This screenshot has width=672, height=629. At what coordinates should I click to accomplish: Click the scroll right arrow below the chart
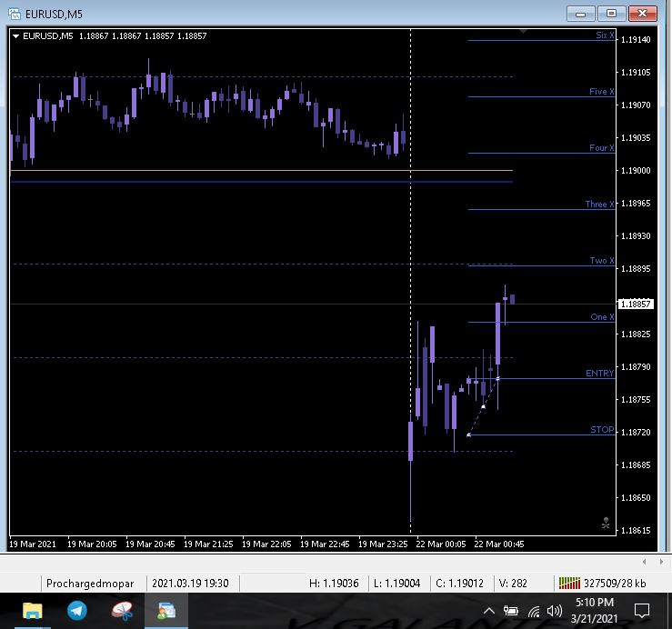(x=661, y=562)
